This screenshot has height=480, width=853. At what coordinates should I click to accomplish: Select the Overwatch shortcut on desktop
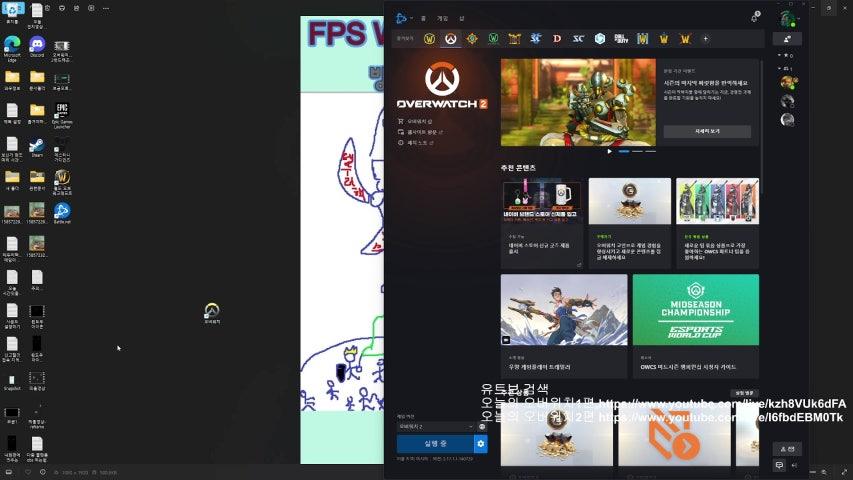(212, 313)
